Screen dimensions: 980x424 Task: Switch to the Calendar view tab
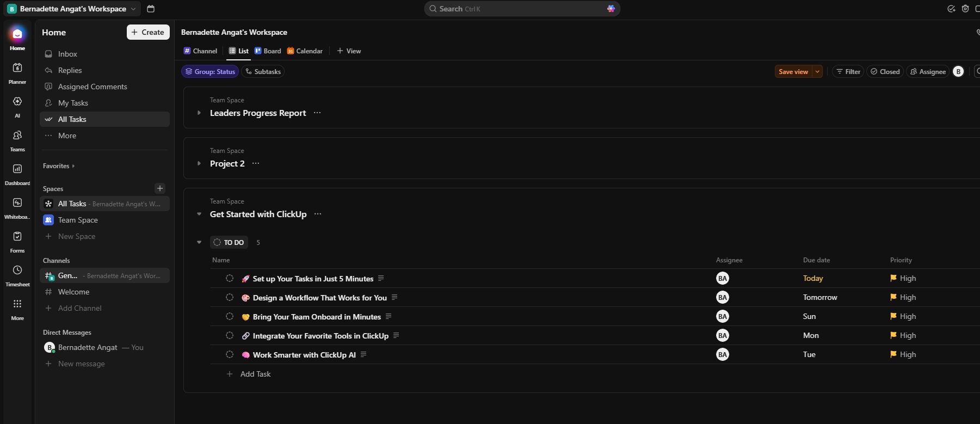pos(305,51)
